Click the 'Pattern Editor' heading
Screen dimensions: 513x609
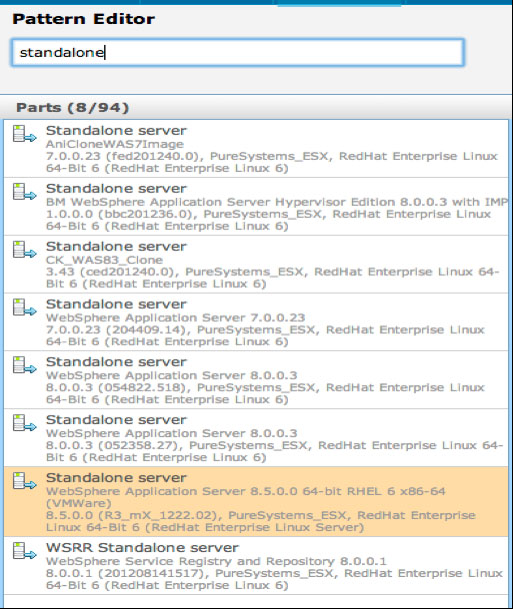tap(83, 19)
